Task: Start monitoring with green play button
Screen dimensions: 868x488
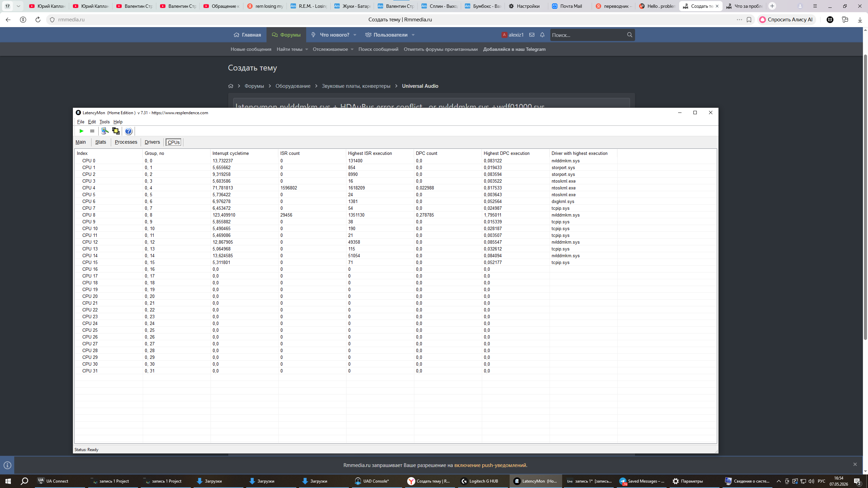Action: [81, 131]
